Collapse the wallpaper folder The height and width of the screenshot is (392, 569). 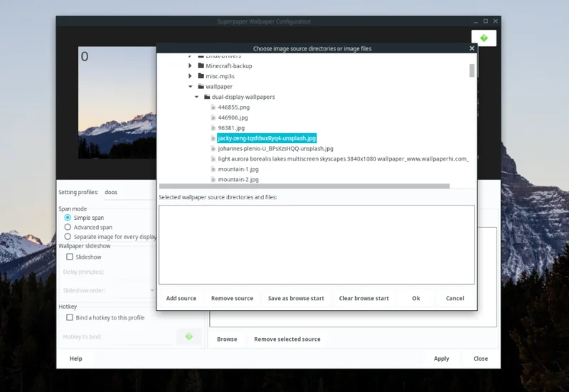coord(190,86)
